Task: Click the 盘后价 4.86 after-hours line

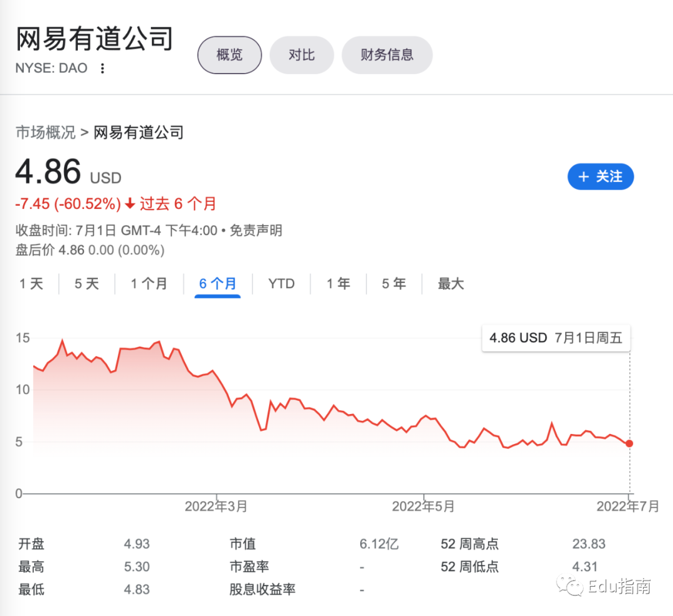Action: [90, 250]
